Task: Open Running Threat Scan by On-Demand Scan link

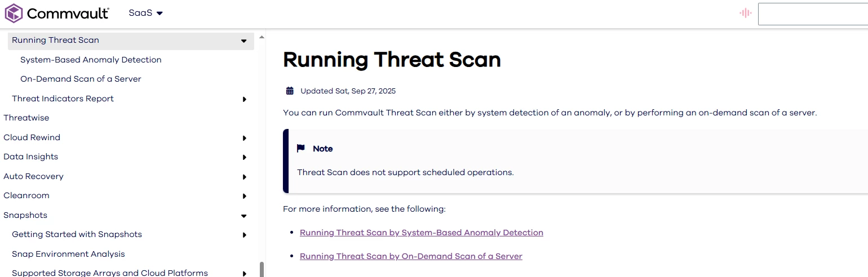Action: coord(411,256)
